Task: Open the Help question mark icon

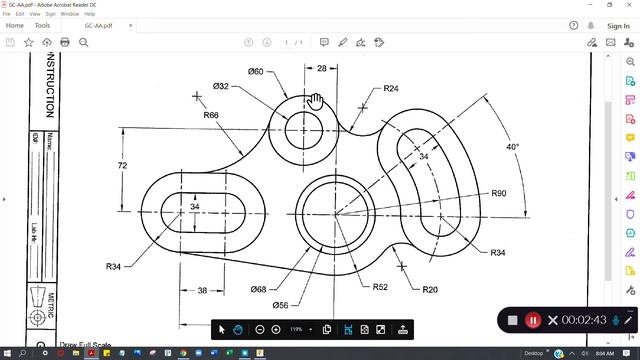Action: click(x=573, y=26)
